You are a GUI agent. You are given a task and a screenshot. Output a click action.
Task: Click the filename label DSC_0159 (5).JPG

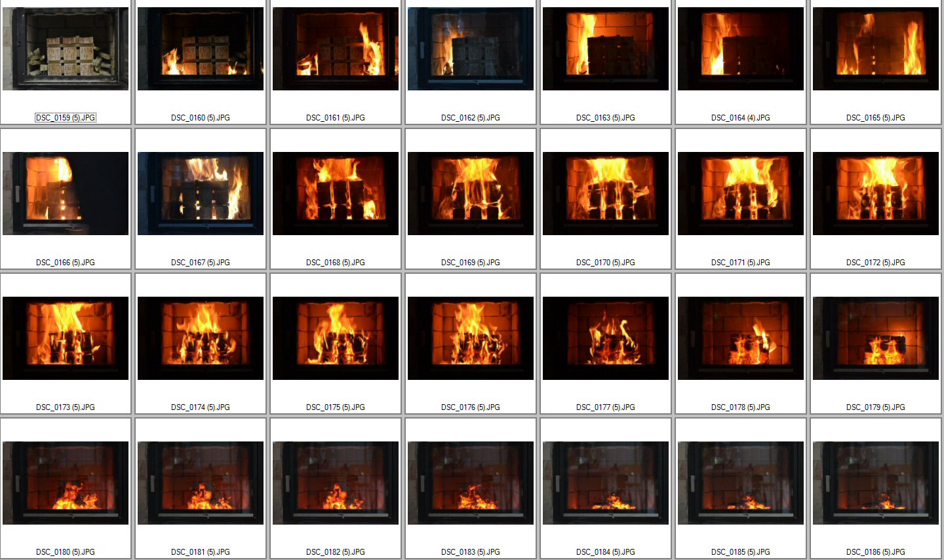[x=66, y=118]
